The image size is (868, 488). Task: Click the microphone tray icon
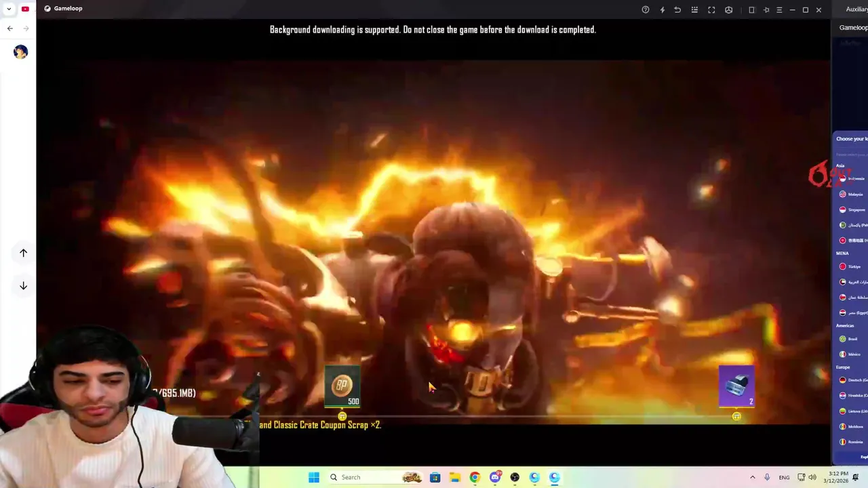coord(768,477)
